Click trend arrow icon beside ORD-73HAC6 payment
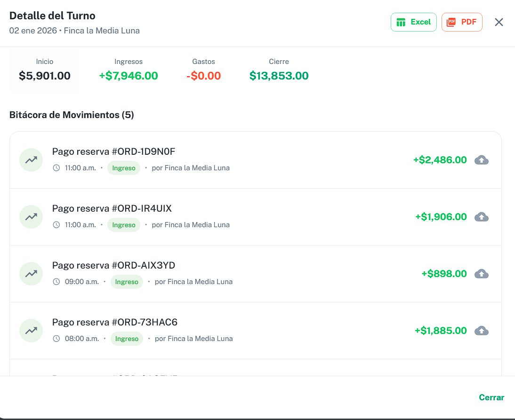515x420 pixels. (31, 331)
